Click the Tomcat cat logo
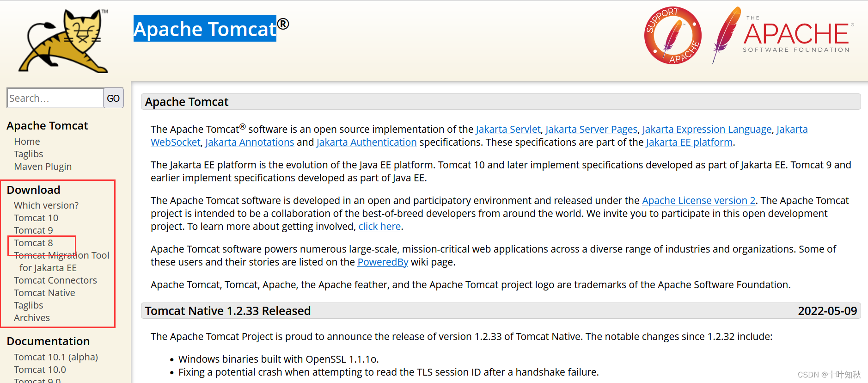868x383 pixels. [x=64, y=41]
